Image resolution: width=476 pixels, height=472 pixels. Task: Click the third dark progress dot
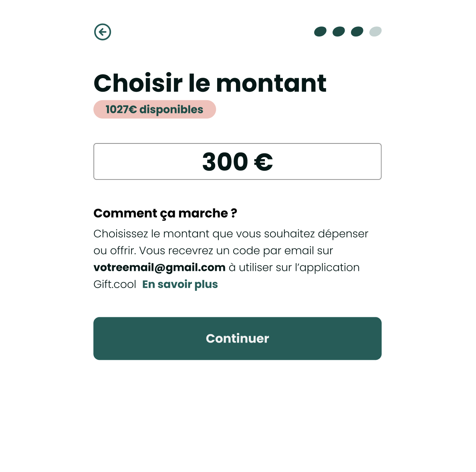pyautogui.click(x=357, y=32)
